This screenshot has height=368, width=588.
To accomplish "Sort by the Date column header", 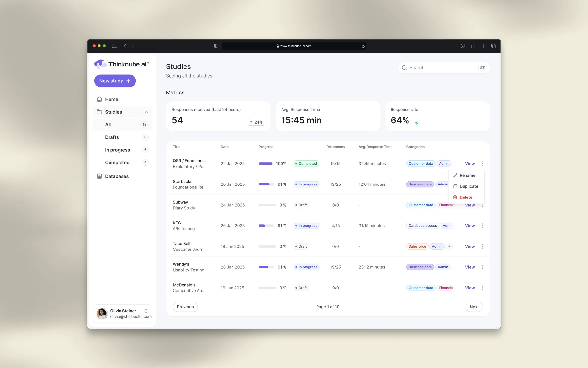I will pos(225,147).
